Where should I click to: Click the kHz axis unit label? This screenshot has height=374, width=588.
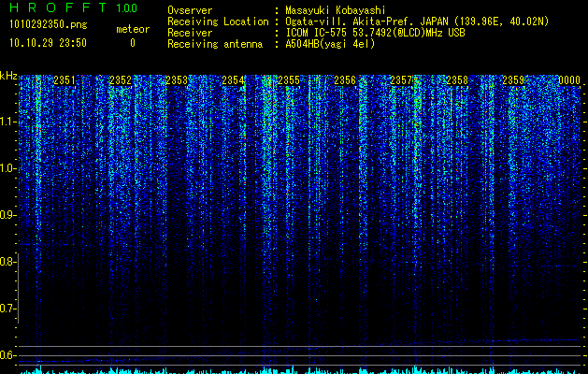coord(8,76)
